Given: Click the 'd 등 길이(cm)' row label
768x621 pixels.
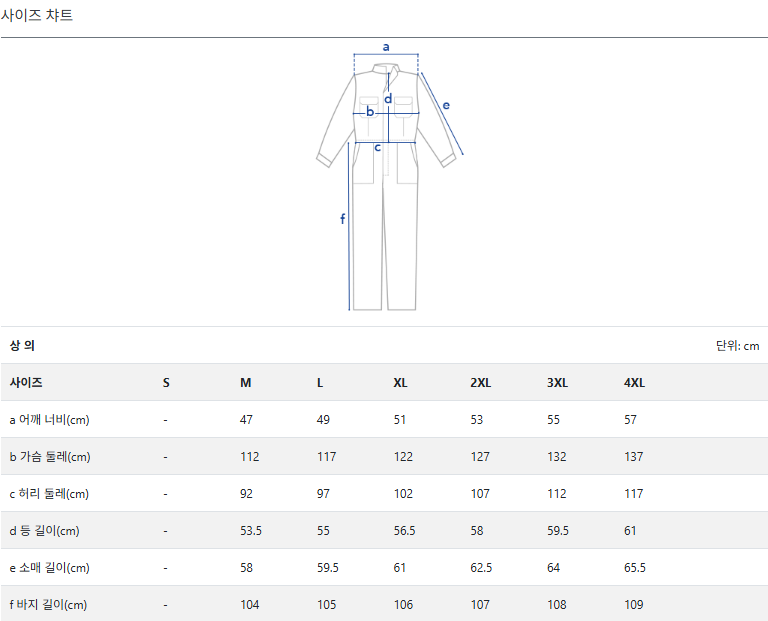Looking at the screenshot, I should pyautogui.click(x=44, y=531).
